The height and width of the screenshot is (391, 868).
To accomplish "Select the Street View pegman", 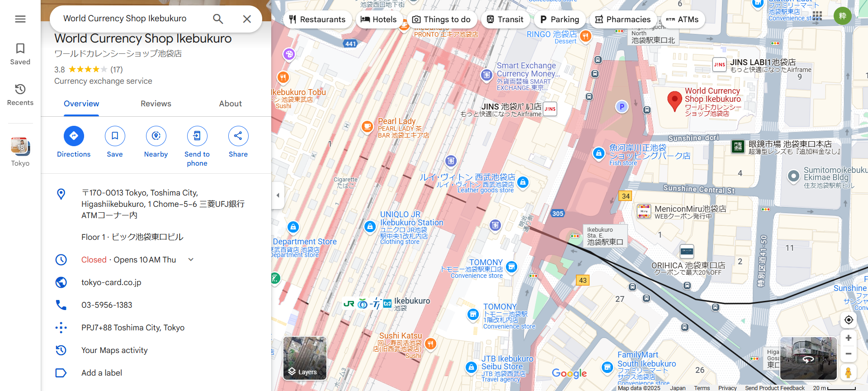I will (849, 372).
